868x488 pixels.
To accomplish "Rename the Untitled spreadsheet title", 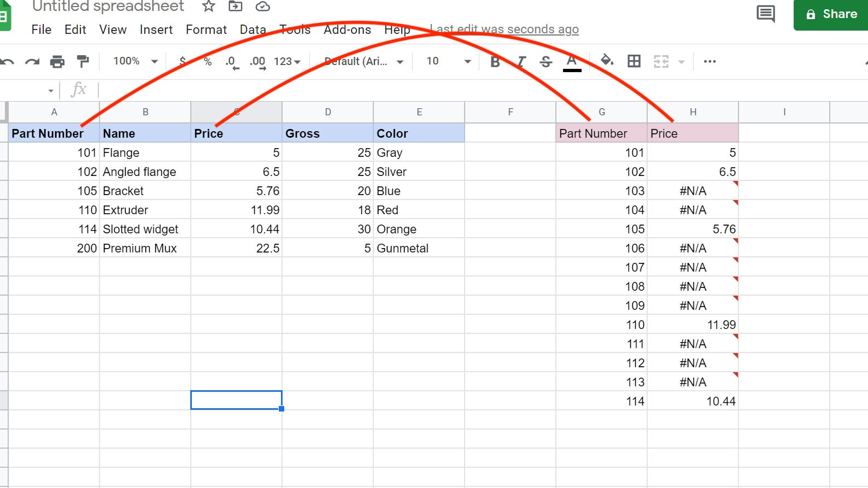I will [x=108, y=7].
